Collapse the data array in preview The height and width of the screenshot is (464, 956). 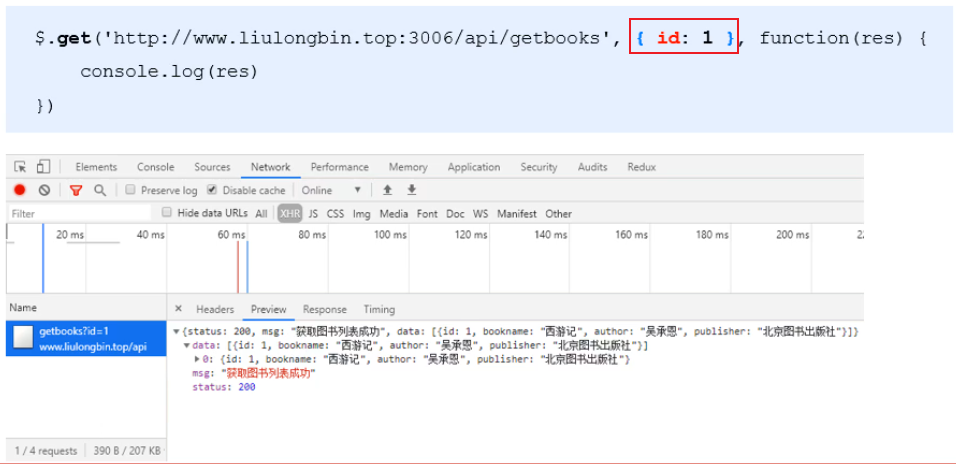187,345
